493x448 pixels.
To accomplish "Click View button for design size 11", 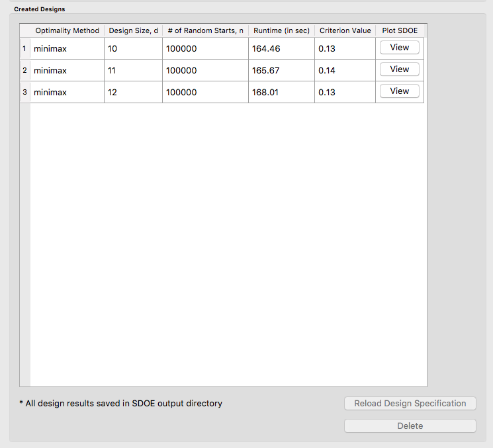I will tap(399, 69).
